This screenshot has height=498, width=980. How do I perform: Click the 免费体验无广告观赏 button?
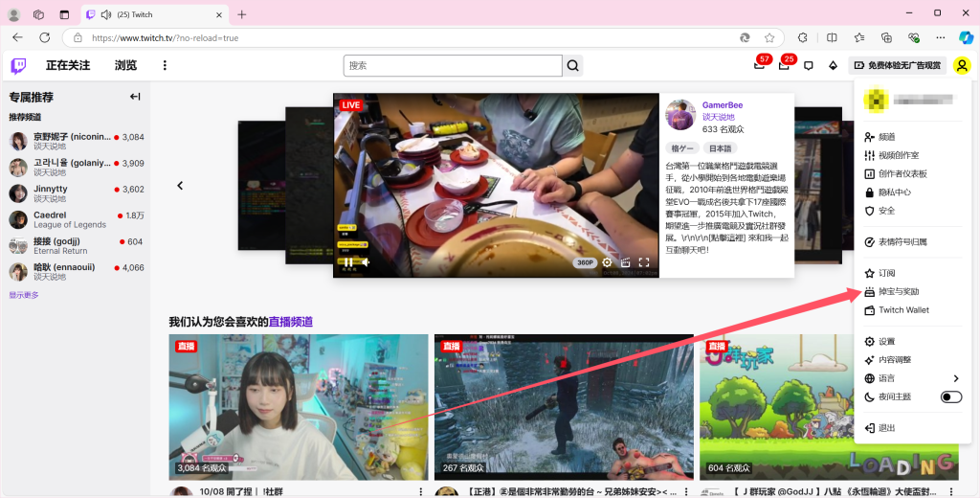point(897,66)
